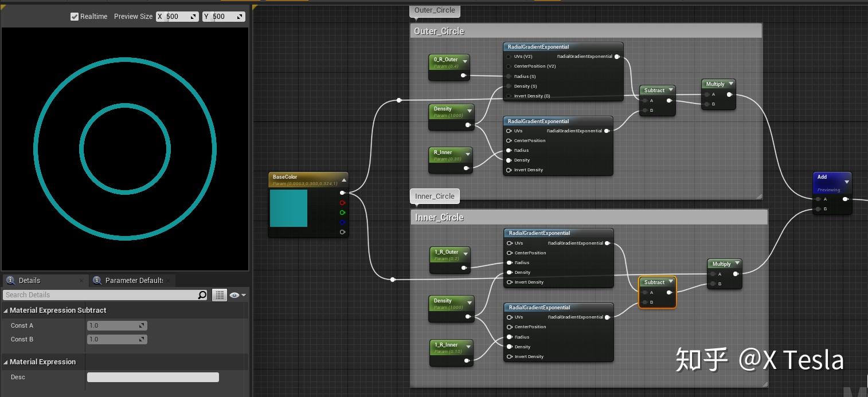This screenshot has height=397, width=868.
Task: Click the red R output pin on the BaseColor node
Action: click(342, 203)
